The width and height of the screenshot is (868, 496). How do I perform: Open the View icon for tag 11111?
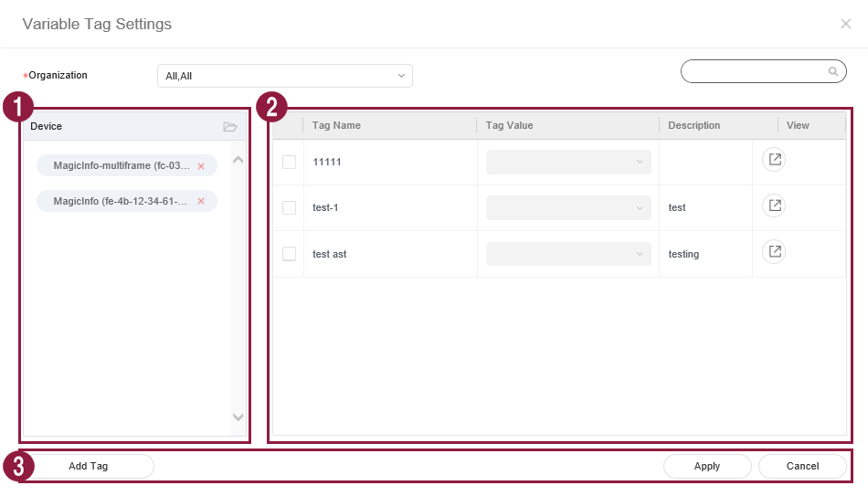point(774,160)
